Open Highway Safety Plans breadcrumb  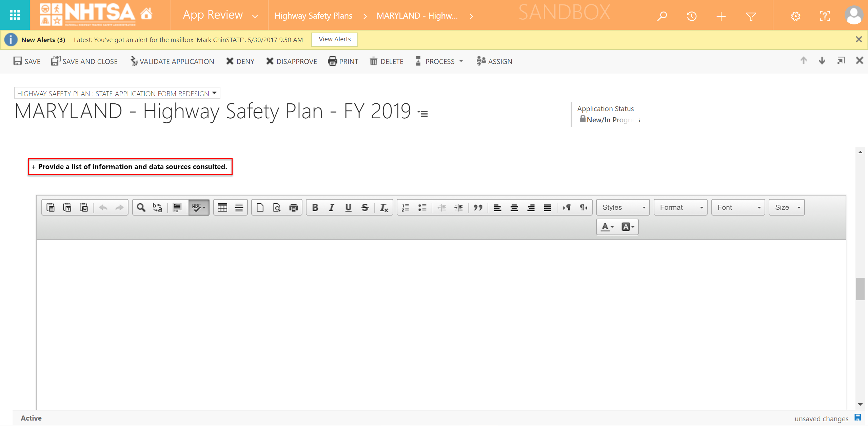313,16
